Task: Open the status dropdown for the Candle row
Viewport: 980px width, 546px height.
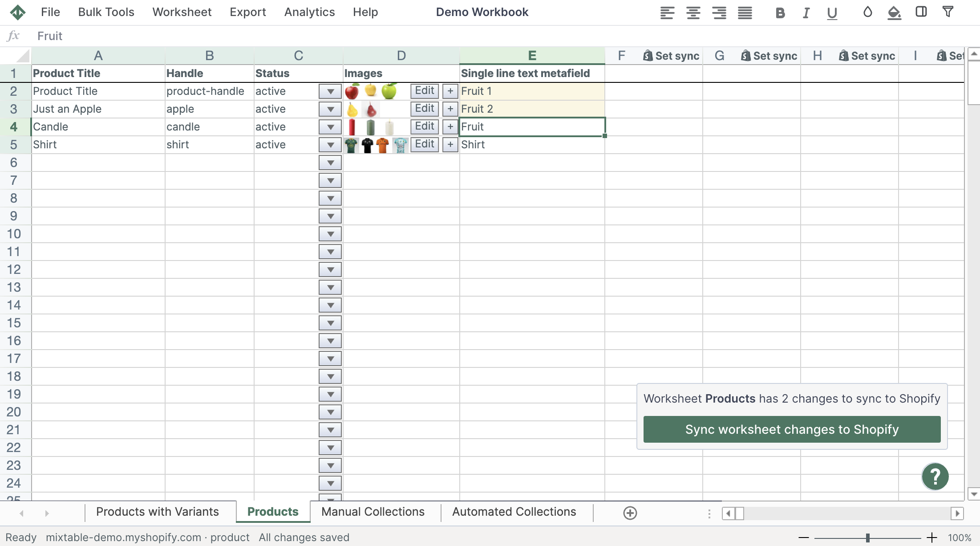Action: point(329,127)
